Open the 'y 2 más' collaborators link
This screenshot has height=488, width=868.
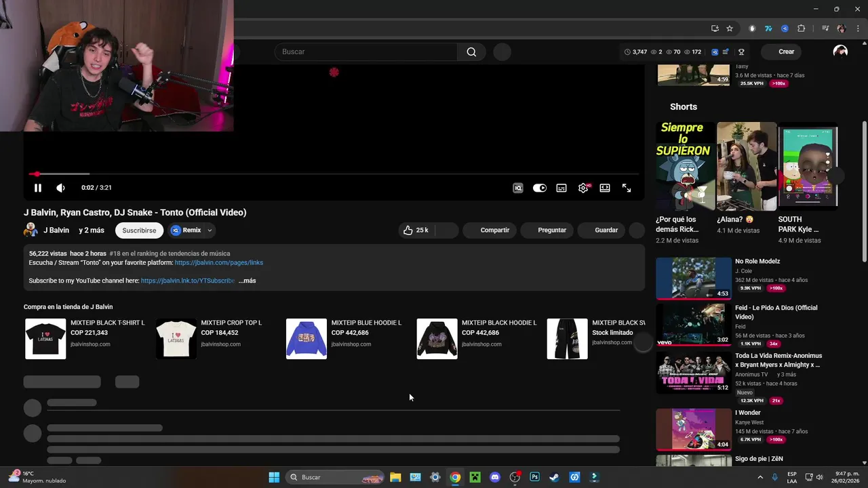click(92, 230)
